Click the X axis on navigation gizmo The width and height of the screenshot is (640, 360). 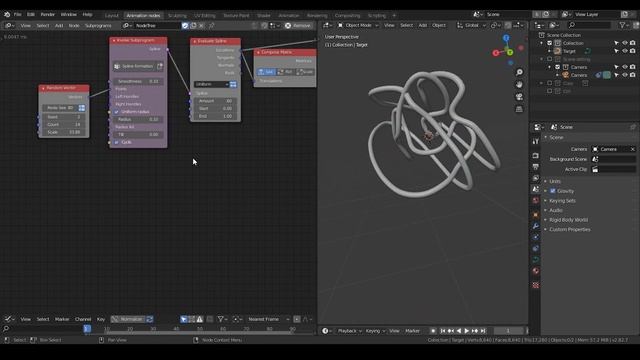pos(496,53)
